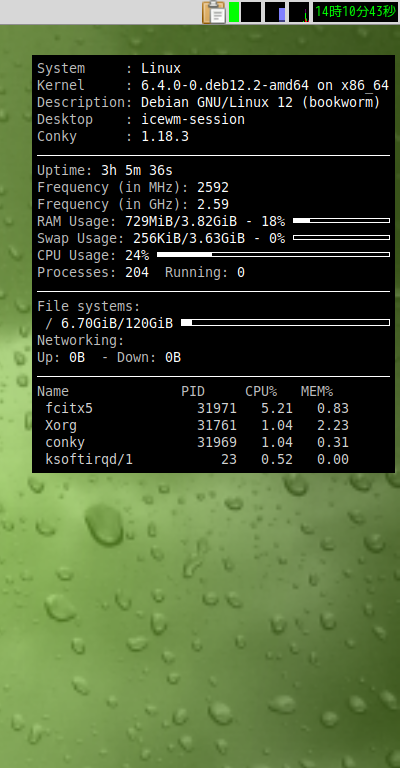Click the RAM Usage progress bar
400x768 pixels.
coord(341,221)
